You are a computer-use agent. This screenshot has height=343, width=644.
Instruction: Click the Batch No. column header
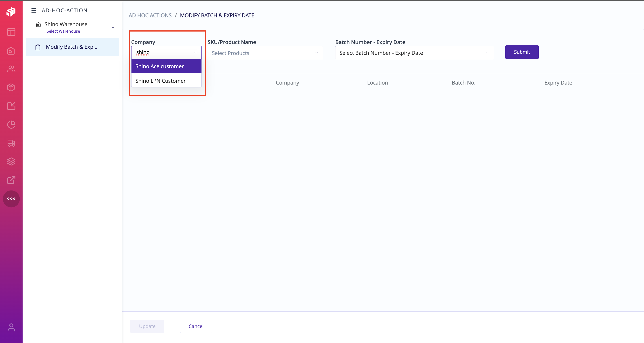464,83
